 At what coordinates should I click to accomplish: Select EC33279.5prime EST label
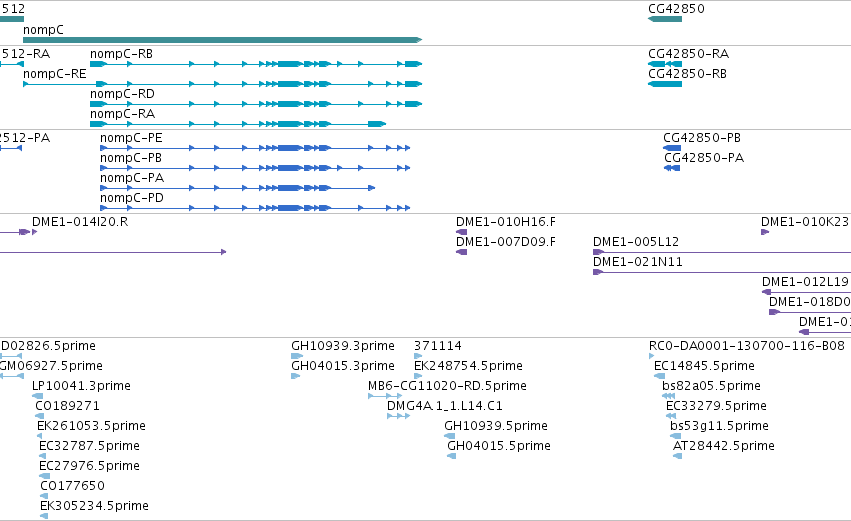[716, 406]
